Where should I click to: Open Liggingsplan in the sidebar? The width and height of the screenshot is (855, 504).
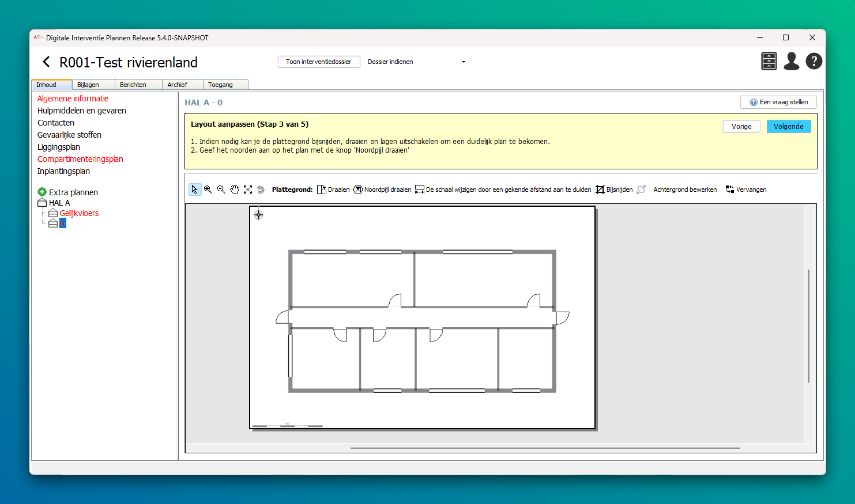click(59, 147)
